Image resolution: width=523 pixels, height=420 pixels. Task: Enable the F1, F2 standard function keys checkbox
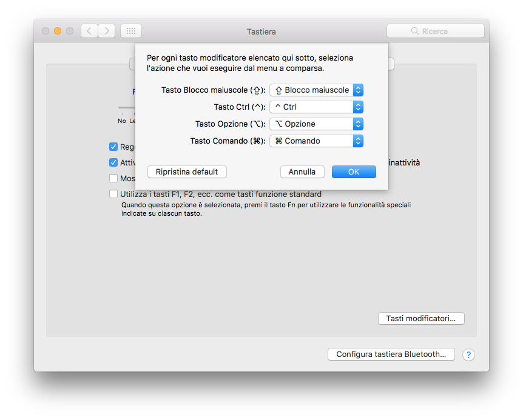pyautogui.click(x=113, y=195)
